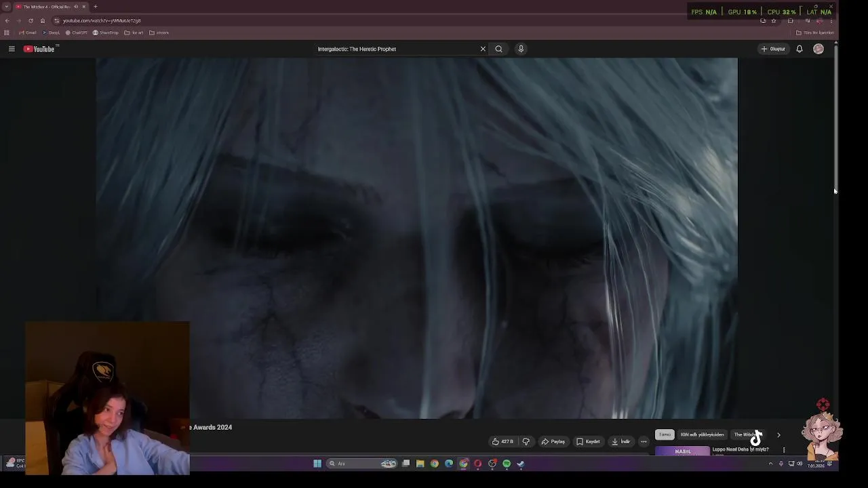868x488 pixels.
Task: Open YouTube notifications bell
Action: click(800, 49)
